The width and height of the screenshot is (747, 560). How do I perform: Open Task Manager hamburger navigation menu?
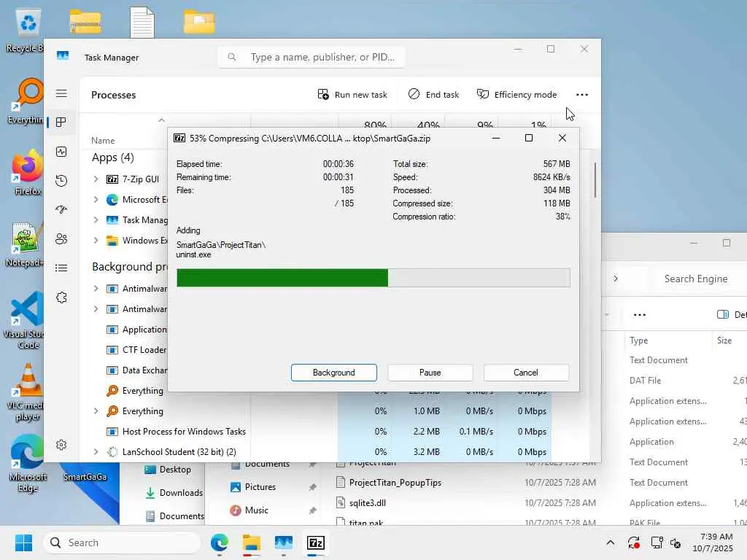click(61, 93)
